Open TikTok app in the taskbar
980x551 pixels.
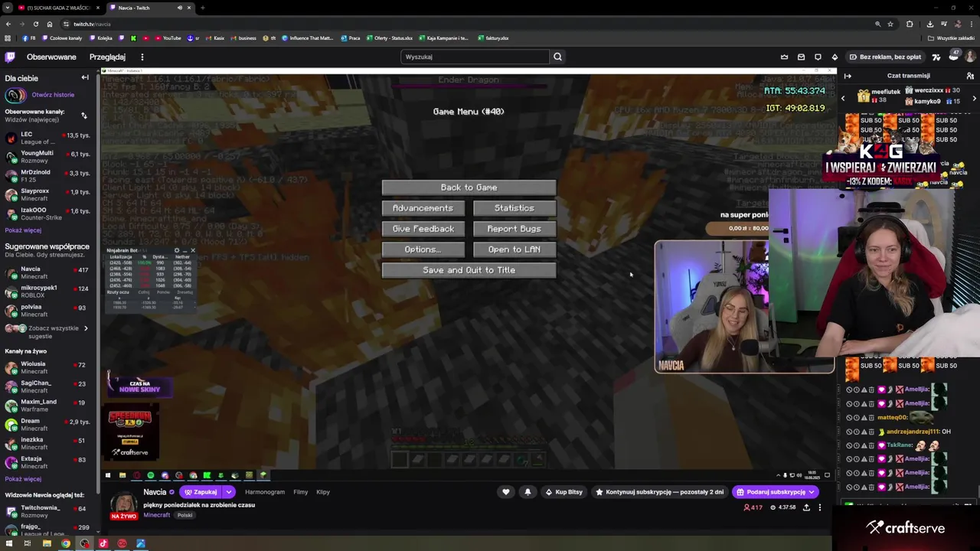(x=103, y=544)
